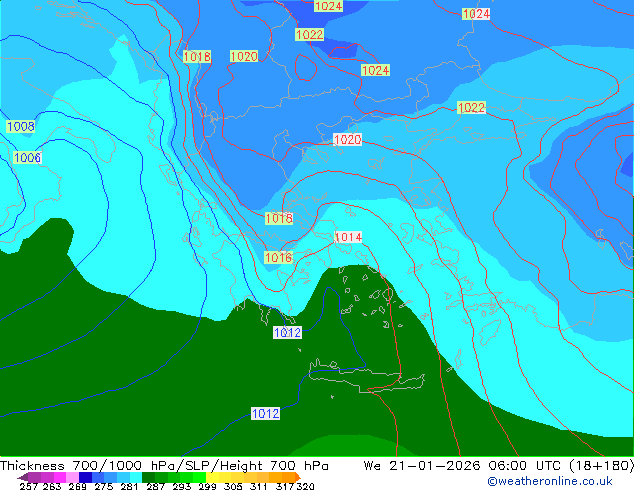This screenshot has height=490, width=634.
Task: Choose the orange legend swatch above 317
Action: coord(289,477)
